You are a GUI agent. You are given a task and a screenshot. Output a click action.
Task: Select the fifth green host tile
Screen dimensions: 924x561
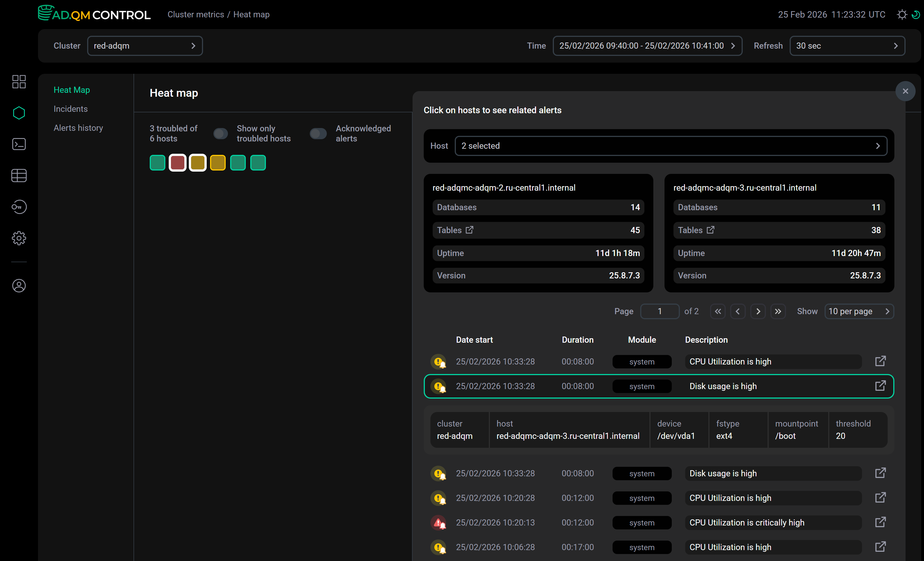238,162
